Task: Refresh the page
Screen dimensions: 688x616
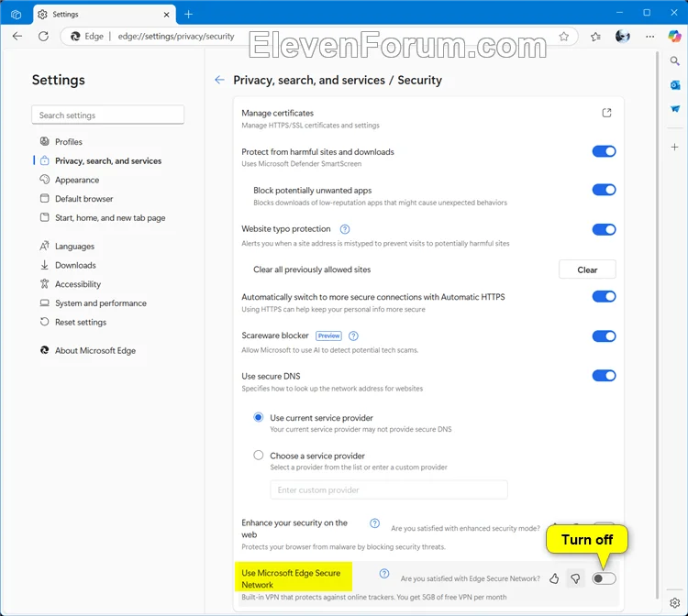Action: [x=43, y=37]
